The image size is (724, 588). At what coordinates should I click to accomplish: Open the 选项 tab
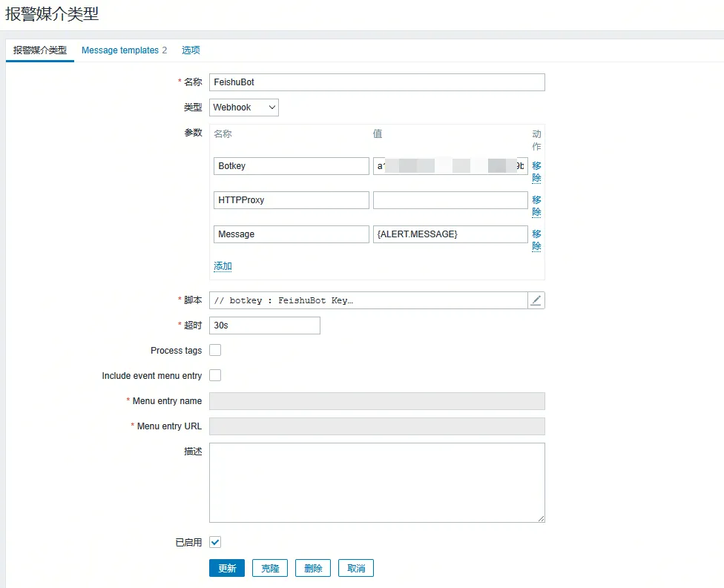coord(191,50)
